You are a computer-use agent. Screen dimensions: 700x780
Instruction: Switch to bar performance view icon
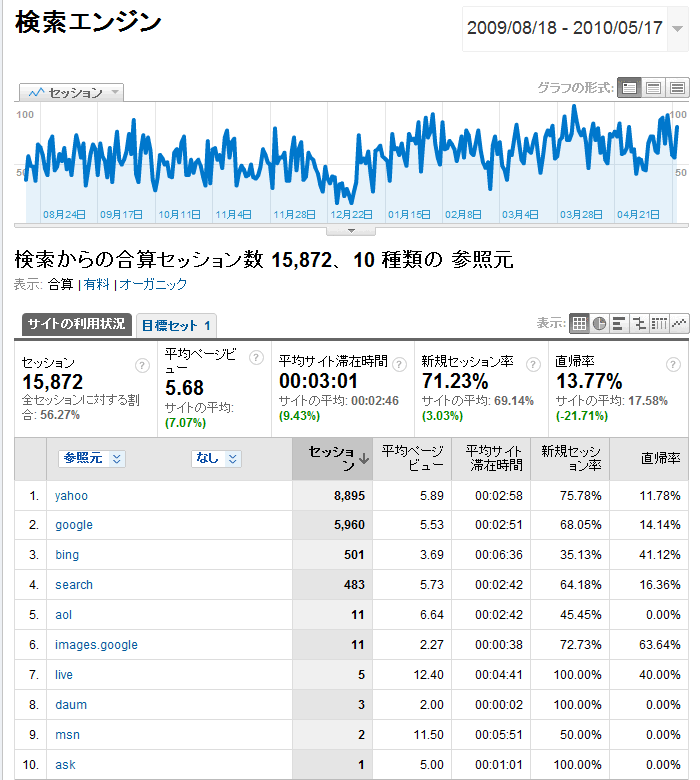coord(619,323)
